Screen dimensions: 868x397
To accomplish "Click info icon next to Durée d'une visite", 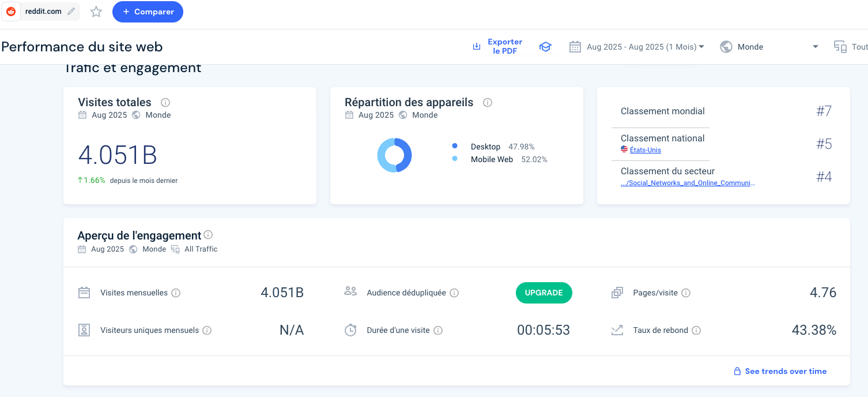I will click(x=438, y=331).
